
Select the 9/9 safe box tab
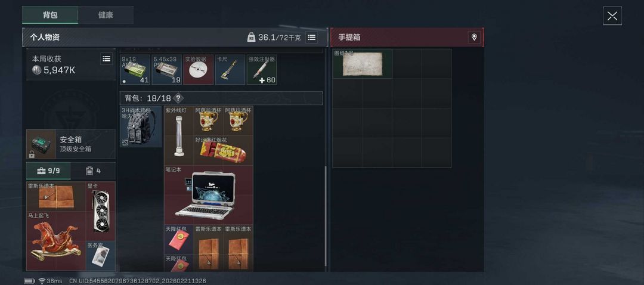(x=48, y=171)
